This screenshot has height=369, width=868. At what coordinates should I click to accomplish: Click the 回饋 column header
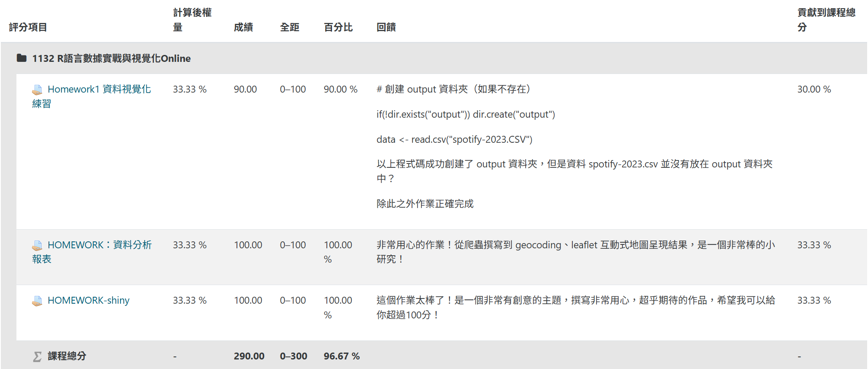(386, 27)
